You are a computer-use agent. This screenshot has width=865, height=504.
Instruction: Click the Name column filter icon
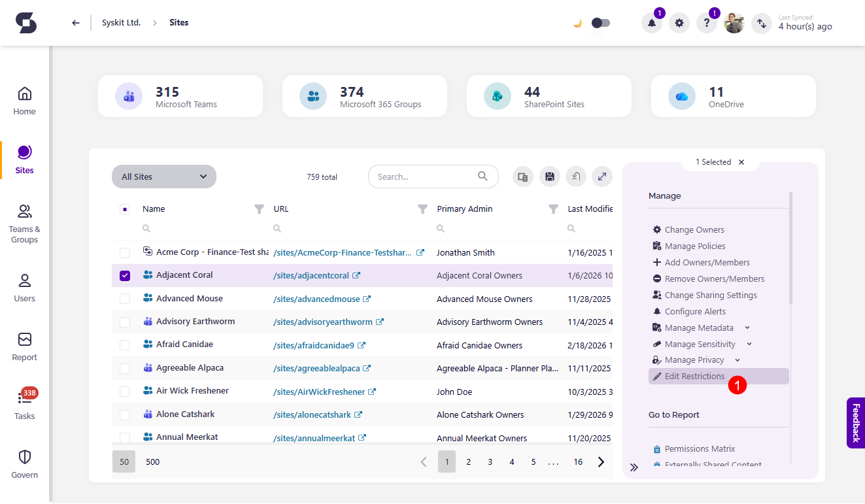(x=259, y=209)
